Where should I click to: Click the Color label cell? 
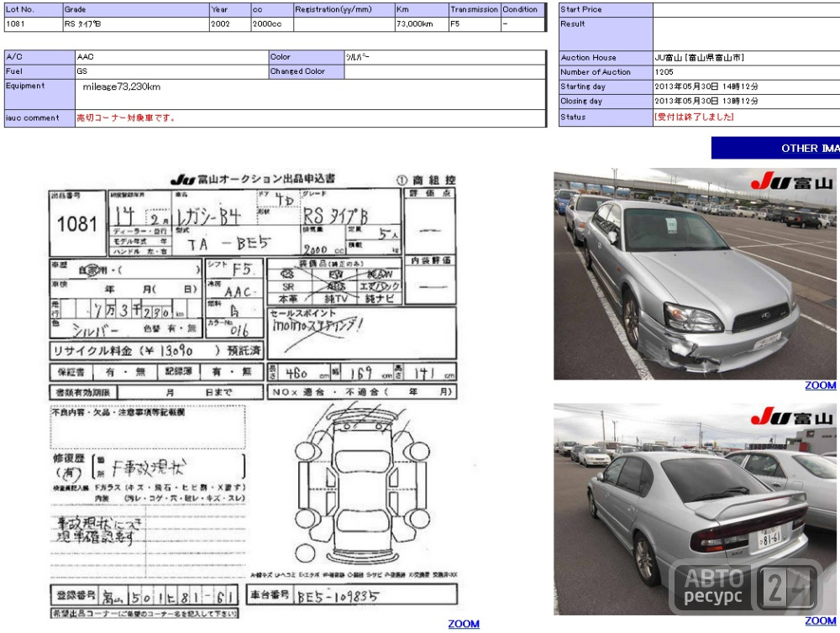307,57
